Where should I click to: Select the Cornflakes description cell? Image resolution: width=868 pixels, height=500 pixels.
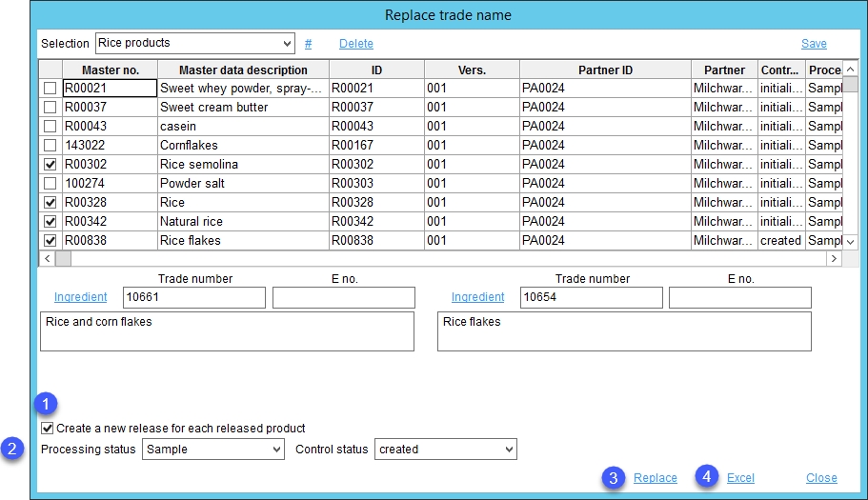(243, 145)
